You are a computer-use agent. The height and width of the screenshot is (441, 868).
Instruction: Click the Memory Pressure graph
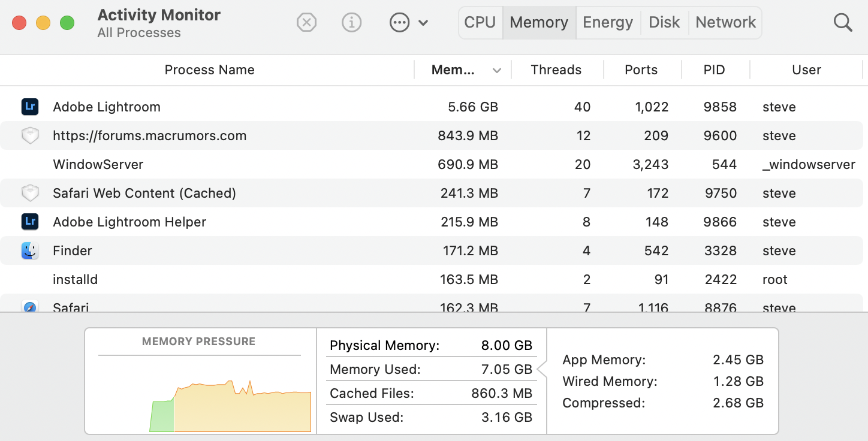(231, 401)
